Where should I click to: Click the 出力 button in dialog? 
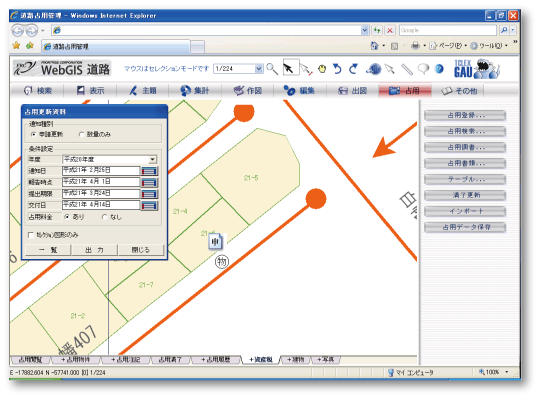pyautogui.click(x=94, y=250)
